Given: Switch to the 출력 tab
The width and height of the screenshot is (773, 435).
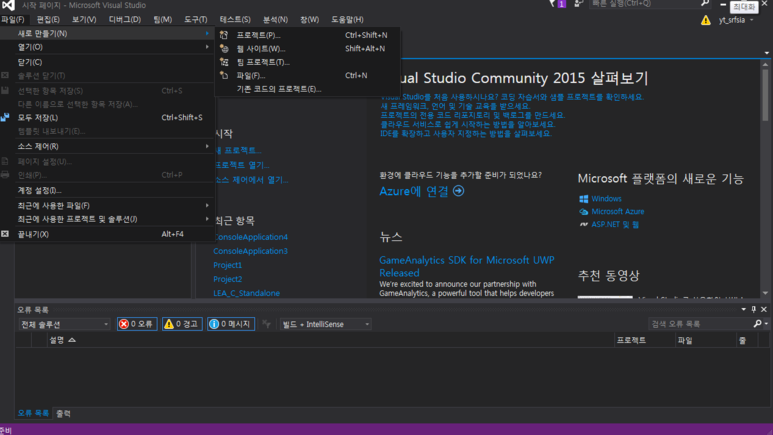Looking at the screenshot, I should tap(63, 413).
